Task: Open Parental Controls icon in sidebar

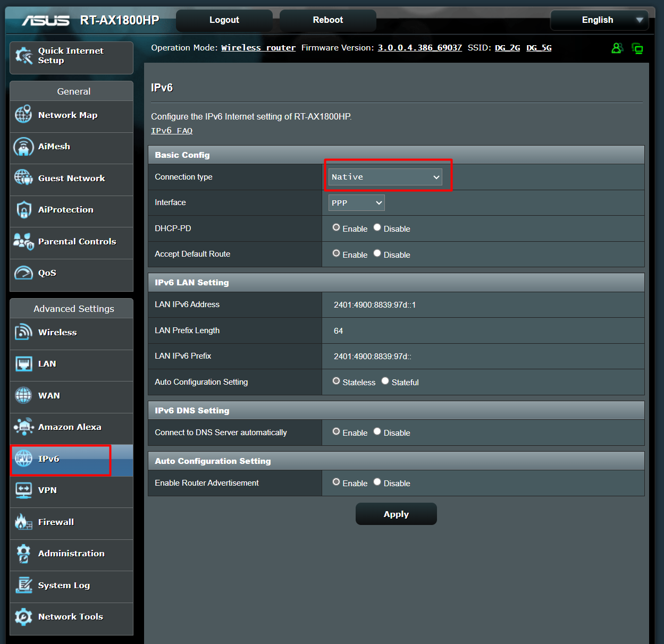Action: 23,241
